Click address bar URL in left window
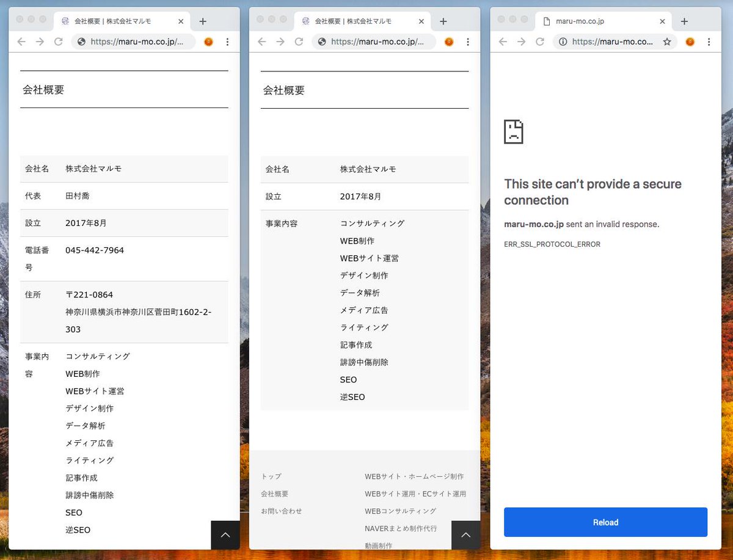 [x=137, y=42]
